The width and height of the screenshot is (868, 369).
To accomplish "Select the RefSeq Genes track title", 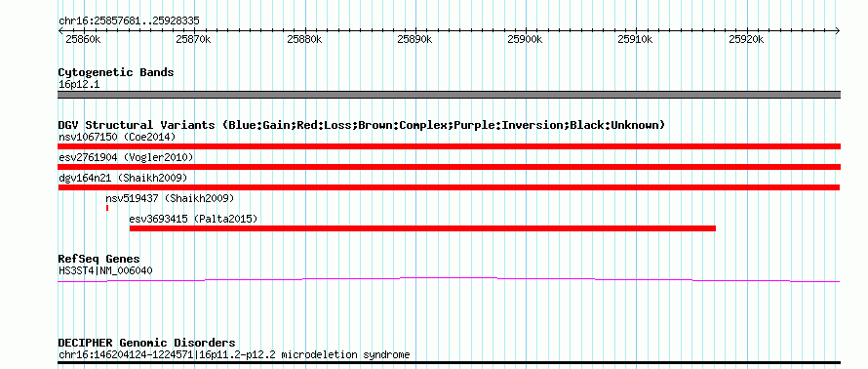I will point(99,260).
